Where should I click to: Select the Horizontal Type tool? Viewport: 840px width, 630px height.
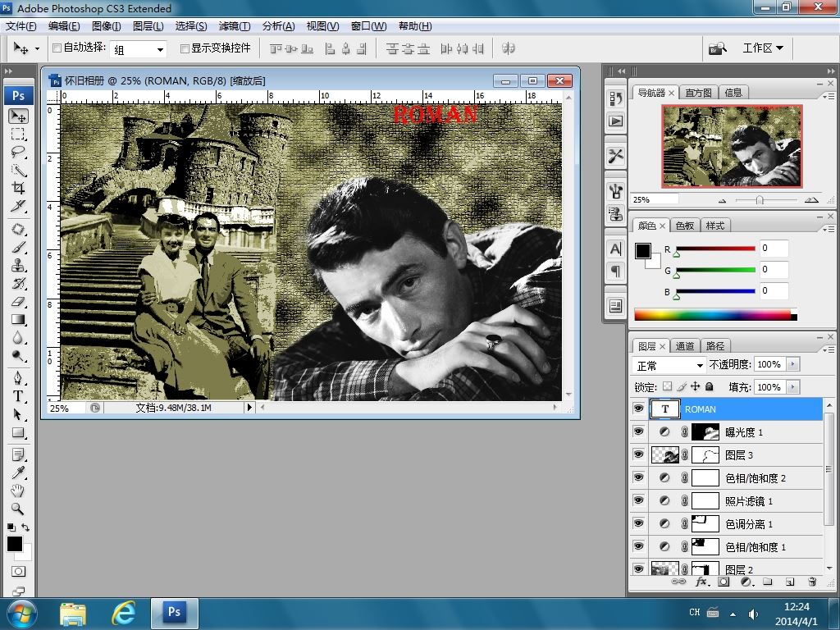(x=18, y=396)
